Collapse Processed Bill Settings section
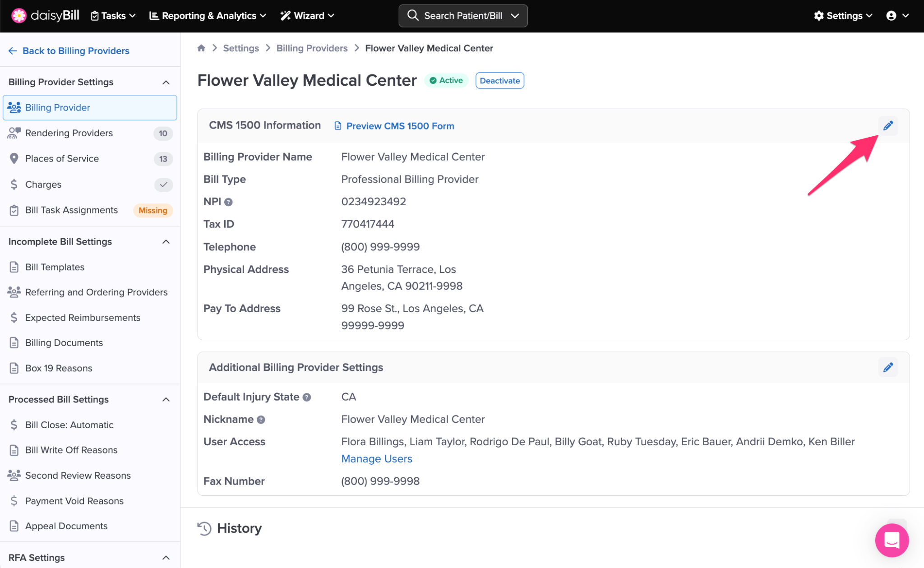 166,400
